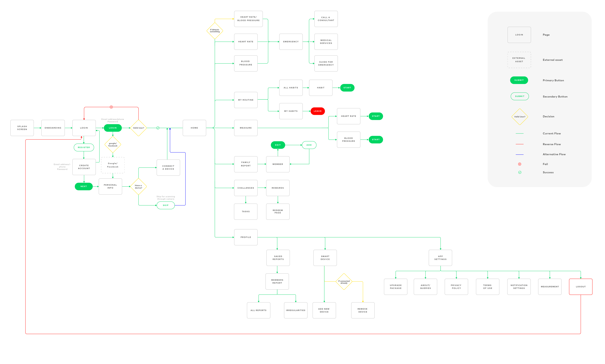Select the Upgrade Package node
The image size is (605, 364).
396,287
